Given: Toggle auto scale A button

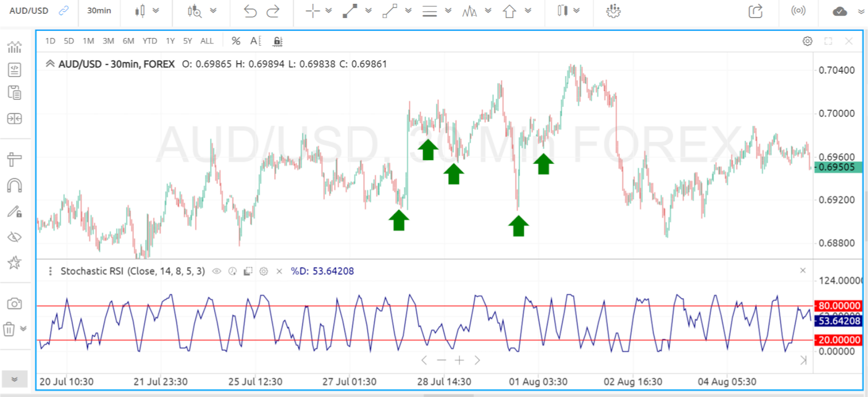Looking at the screenshot, I should [256, 41].
